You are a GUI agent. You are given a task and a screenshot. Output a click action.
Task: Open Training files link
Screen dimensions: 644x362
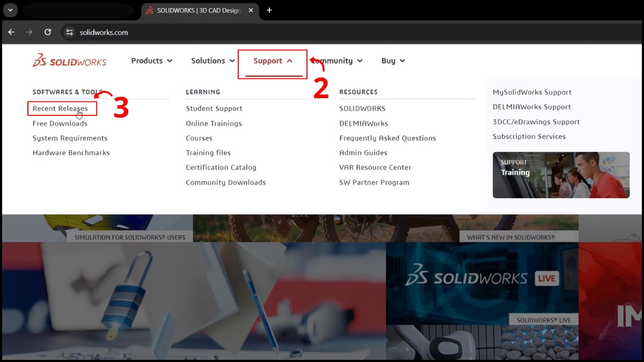[x=208, y=153]
